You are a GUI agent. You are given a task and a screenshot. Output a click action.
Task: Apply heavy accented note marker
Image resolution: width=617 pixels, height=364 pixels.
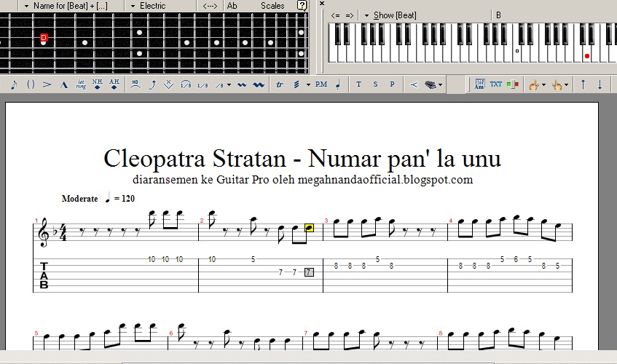pos(64,84)
